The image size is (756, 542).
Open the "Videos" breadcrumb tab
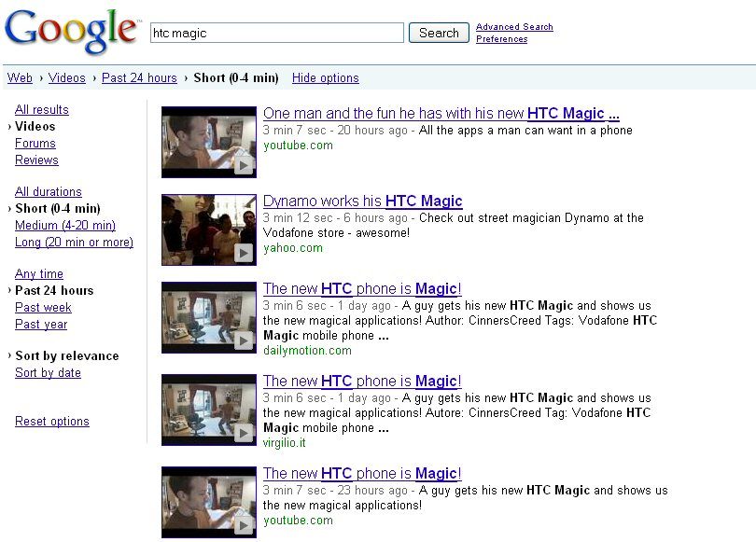click(66, 78)
